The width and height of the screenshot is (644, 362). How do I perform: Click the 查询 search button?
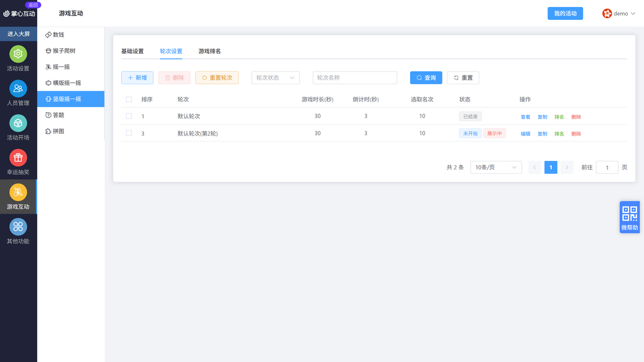pyautogui.click(x=426, y=78)
